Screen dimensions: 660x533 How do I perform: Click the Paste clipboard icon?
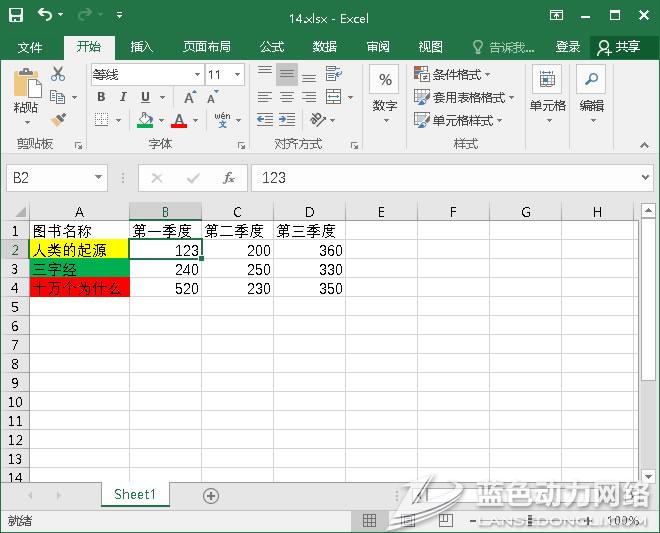coord(27,83)
